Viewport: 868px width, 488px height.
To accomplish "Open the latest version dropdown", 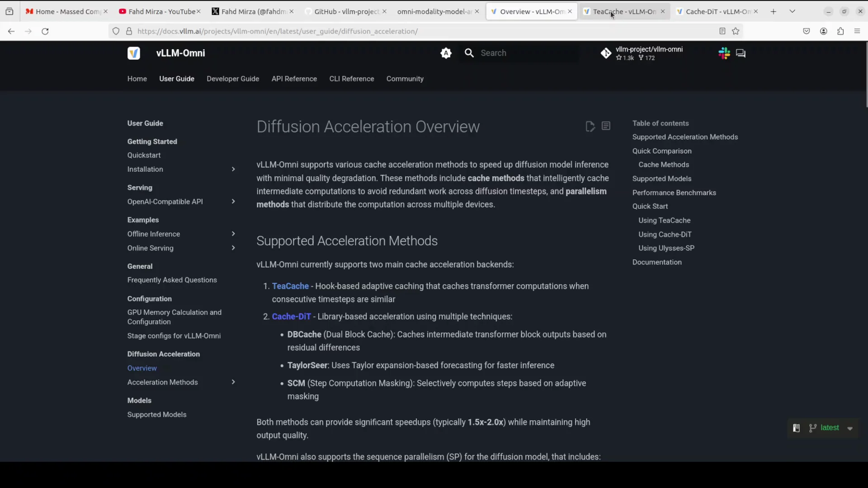I will coord(831,428).
